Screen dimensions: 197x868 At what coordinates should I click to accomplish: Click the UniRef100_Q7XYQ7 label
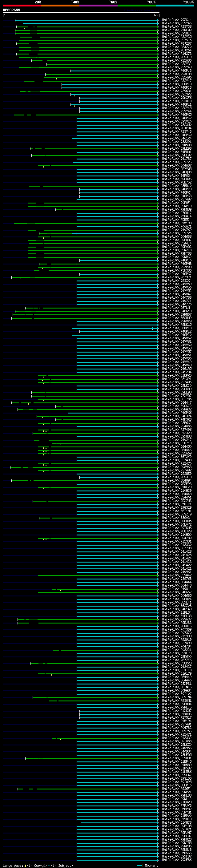click(x=176, y=396)
